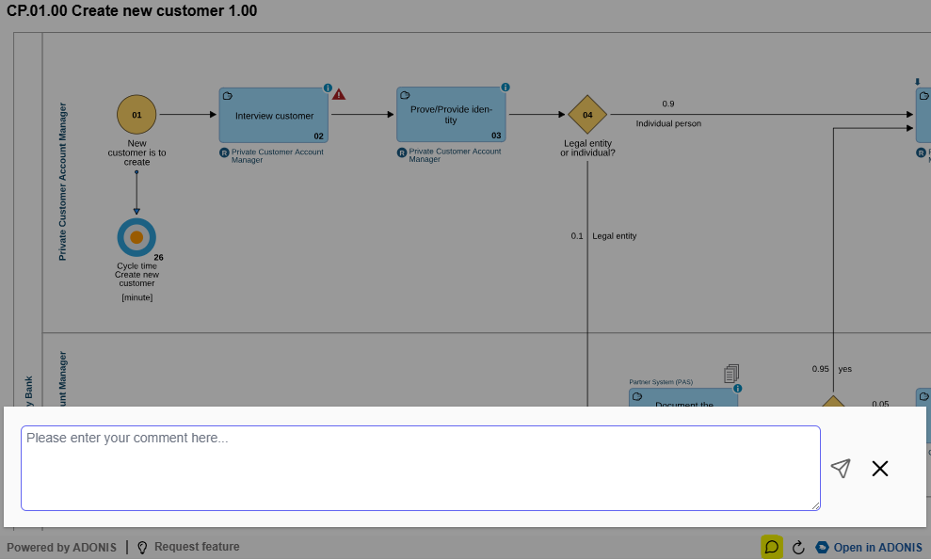This screenshot has width=931, height=560.
Task: Toggle the comment speech bubble icon
Action: (x=771, y=547)
